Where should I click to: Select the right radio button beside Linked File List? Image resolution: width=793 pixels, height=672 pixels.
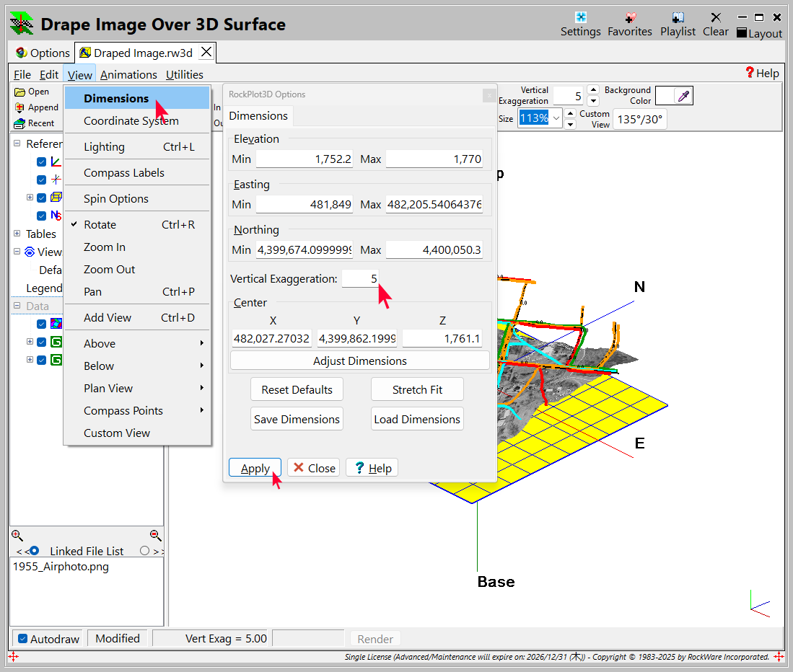pos(145,551)
